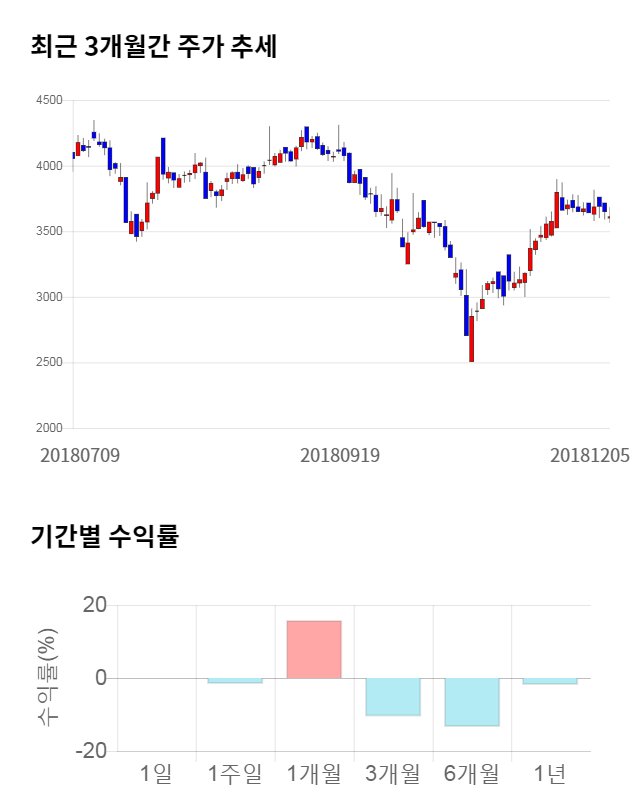The height and width of the screenshot is (810, 640).
Task: Select the 6개월 period label
Action: [472, 773]
